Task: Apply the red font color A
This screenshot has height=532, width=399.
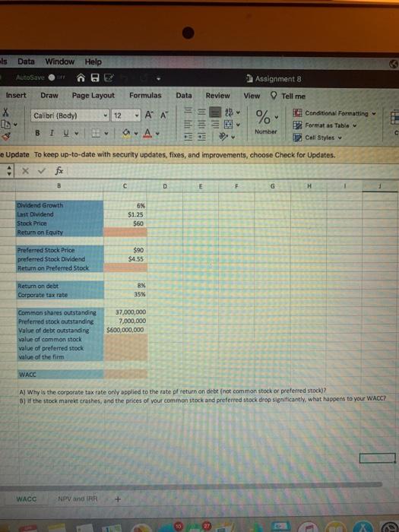Action: pos(147,133)
